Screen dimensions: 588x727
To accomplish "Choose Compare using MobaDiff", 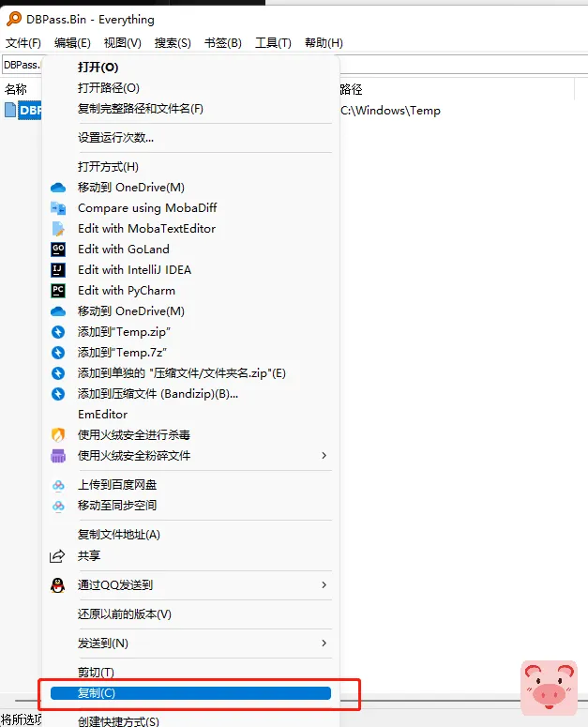I will (x=147, y=208).
